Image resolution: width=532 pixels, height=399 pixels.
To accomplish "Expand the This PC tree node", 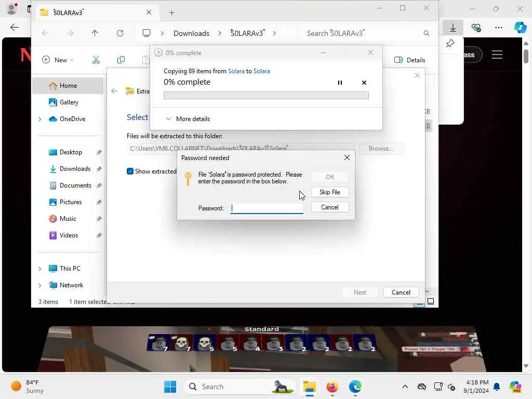I will [39, 269].
